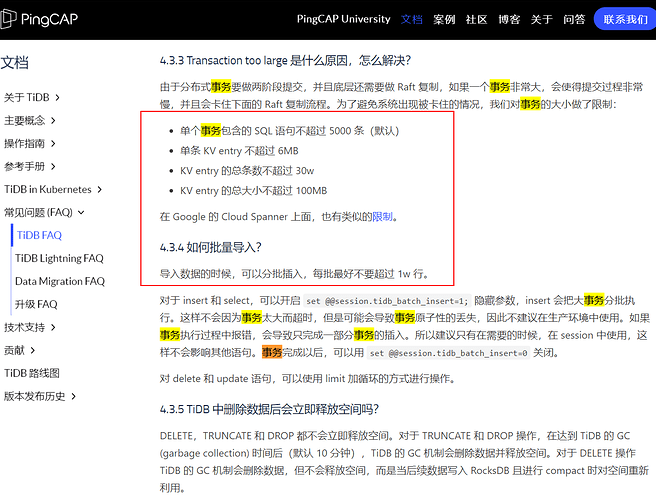Screen dimensions: 656x499
Task: Expand the 版本发布历史 chevron
Action: click(x=74, y=396)
